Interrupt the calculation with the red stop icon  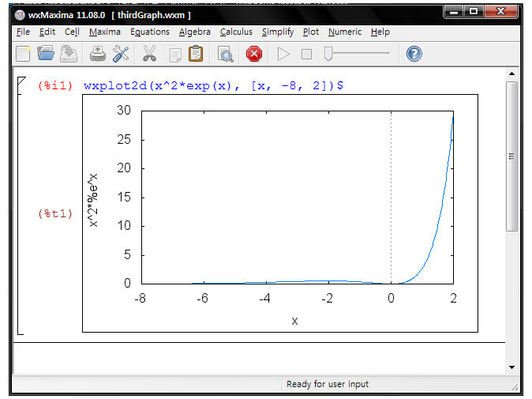254,54
